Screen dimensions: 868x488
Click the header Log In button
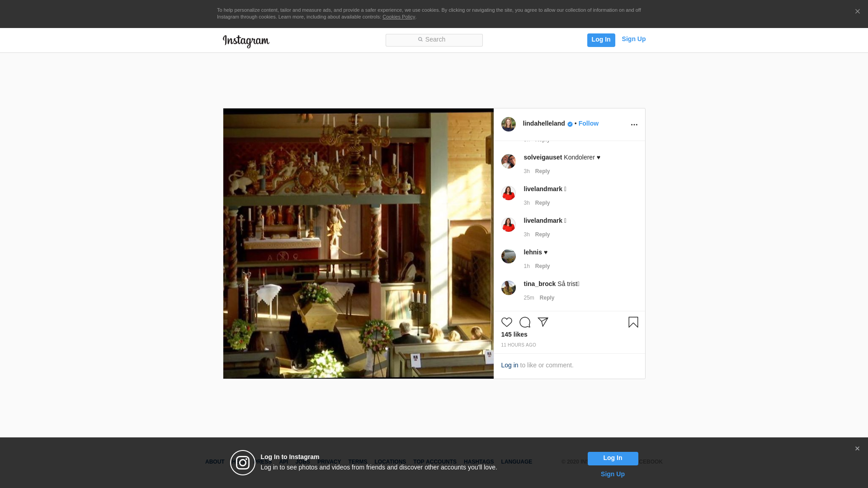pos(601,40)
